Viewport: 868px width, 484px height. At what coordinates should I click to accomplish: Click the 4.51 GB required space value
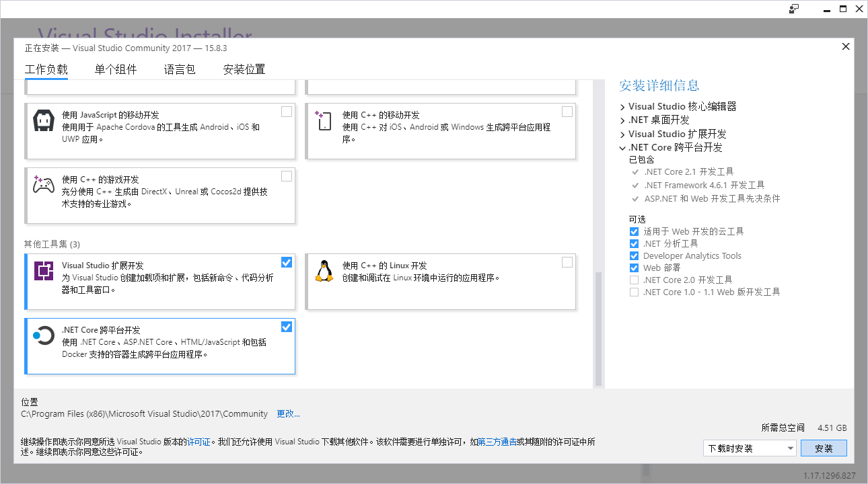832,428
